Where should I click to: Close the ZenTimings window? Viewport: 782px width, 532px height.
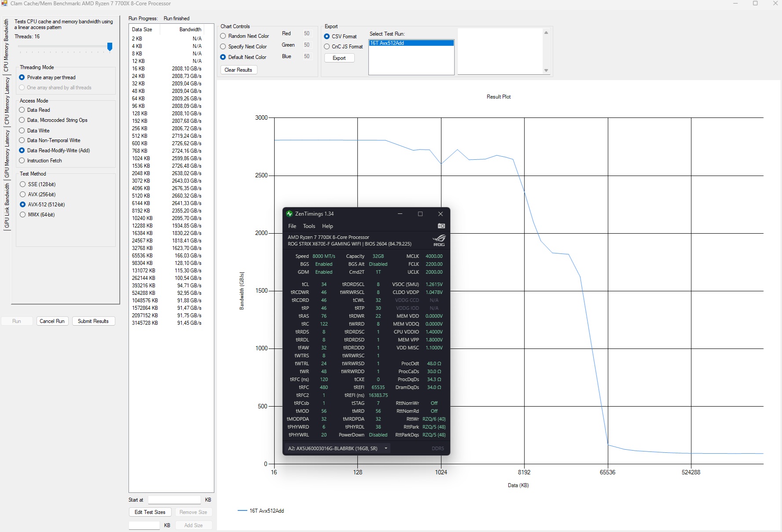[x=441, y=214]
